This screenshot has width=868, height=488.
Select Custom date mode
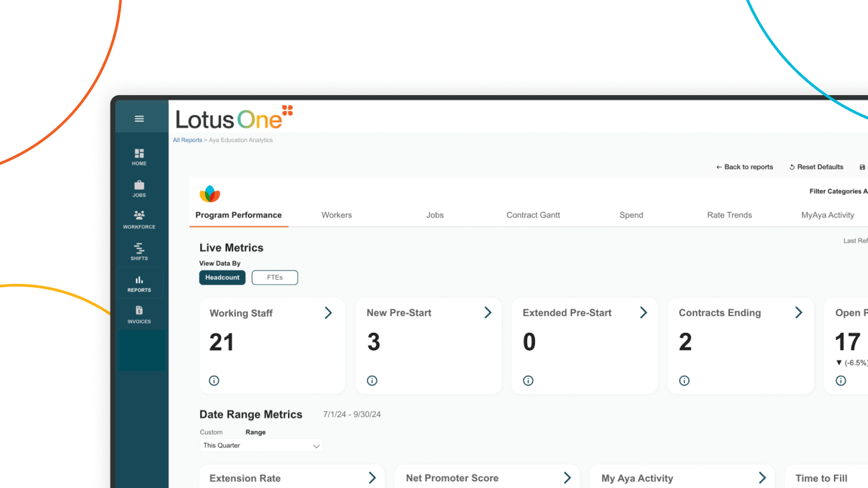pyautogui.click(x=211, y=432)
